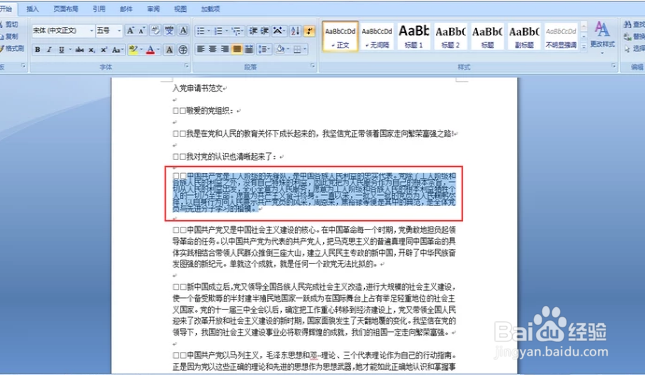The height and width of the screenshot is (375, 645).
Task: Click the Grow Font icon
Action: coord(130,30)
